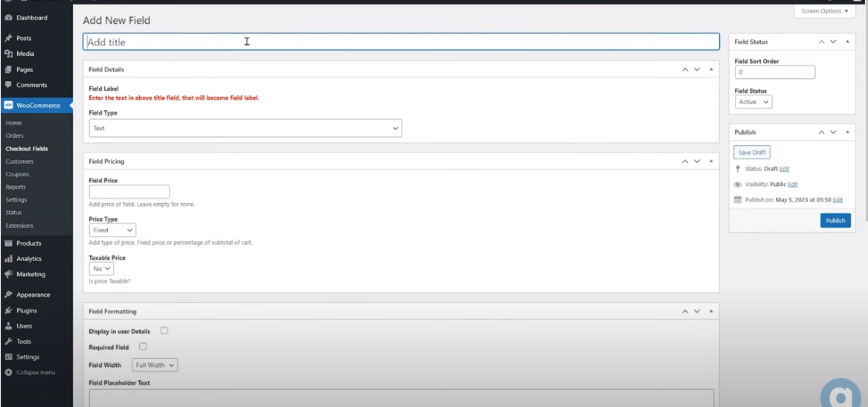Open Coupons submenu item
The image size is (868, 407).
pyautogui.click(x=17, y=174)
